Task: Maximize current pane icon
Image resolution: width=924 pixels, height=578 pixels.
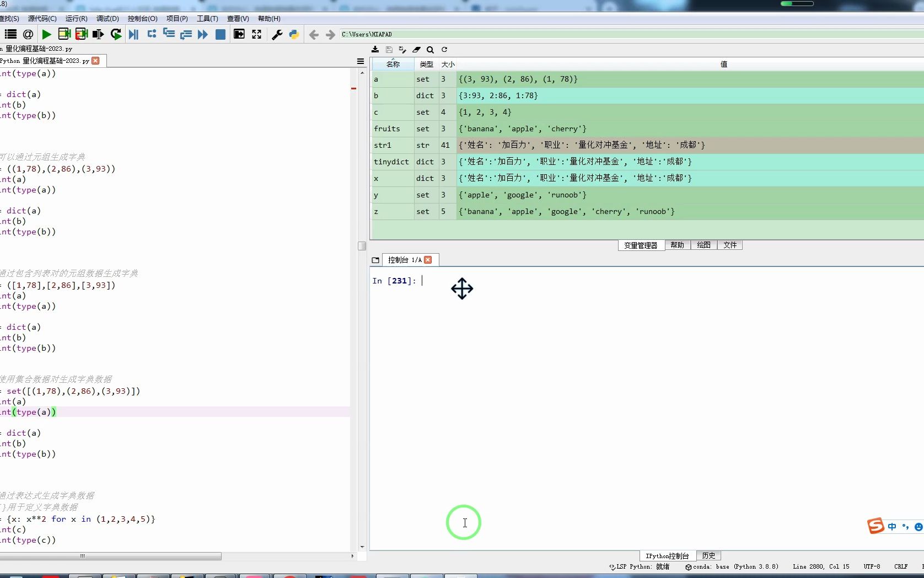Action: (239, 34)
